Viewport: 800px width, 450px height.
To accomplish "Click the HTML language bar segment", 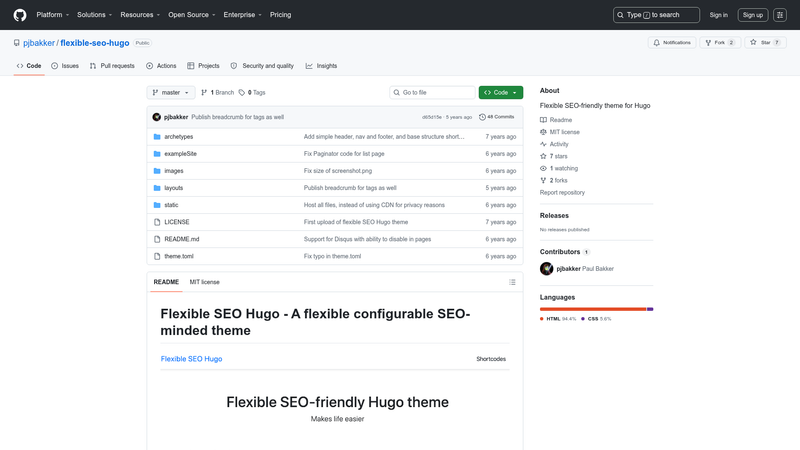I will pos(593,309).
